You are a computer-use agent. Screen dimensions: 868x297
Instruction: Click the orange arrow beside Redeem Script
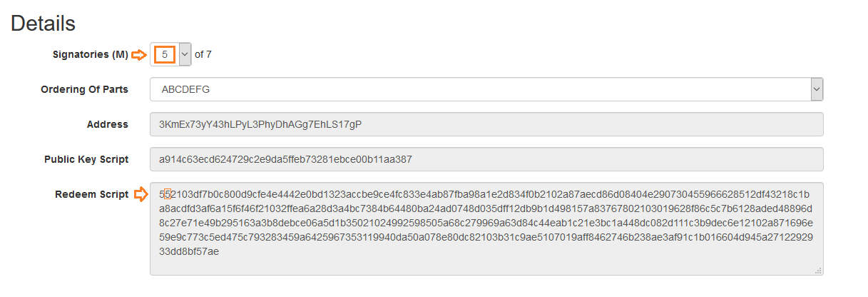pyautogui.click(x=140, y=194)
